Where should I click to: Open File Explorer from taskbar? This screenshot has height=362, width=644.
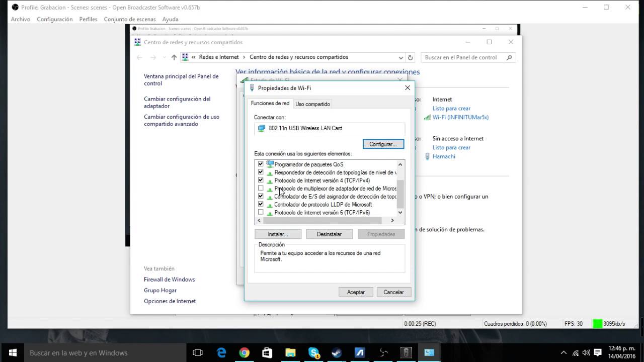tap(290, 353)
